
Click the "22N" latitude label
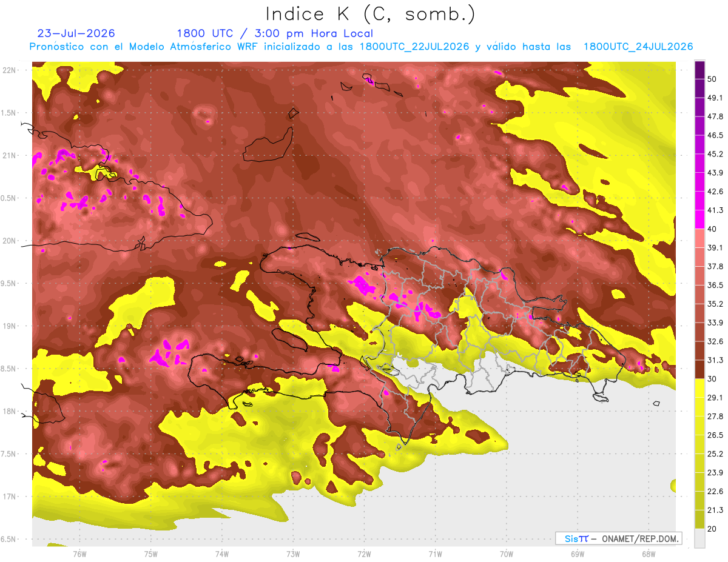pyautogui.click(x=10, y=70)
